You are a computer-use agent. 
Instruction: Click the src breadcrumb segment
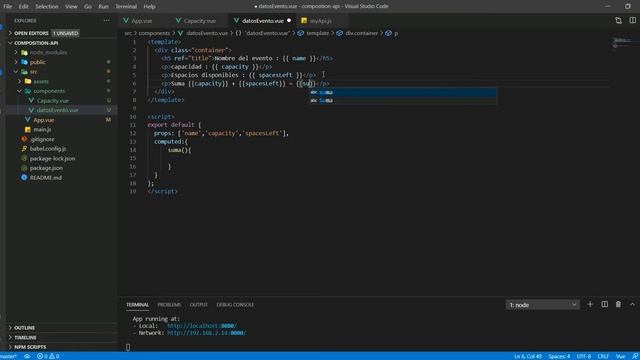coord(128,33)
